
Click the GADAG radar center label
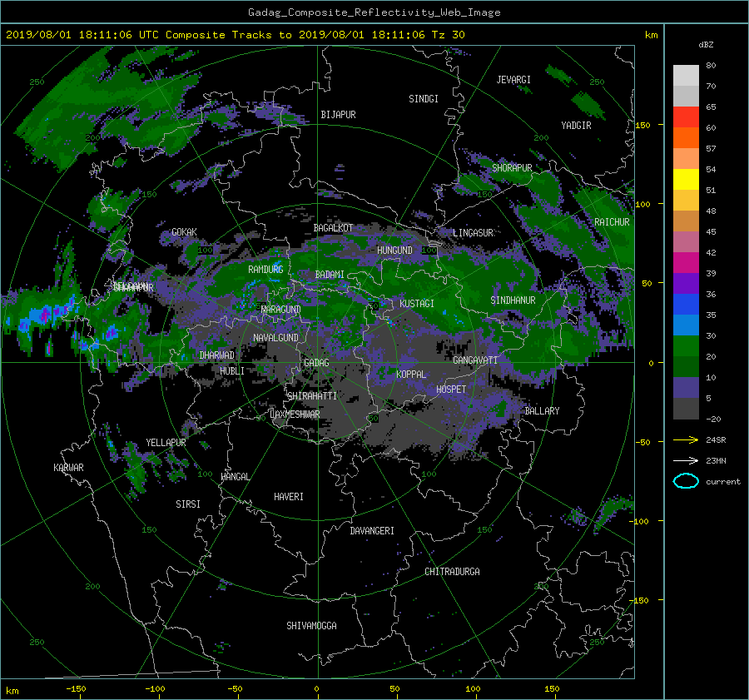coord(316,363)
